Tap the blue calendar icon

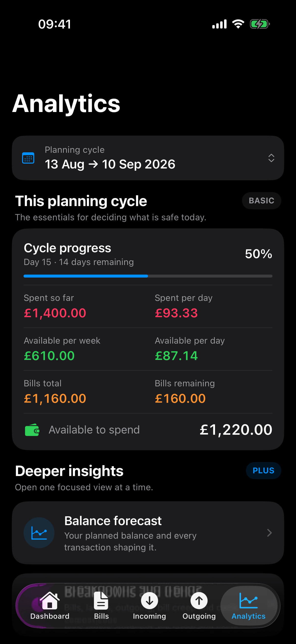tap(28, 158)
